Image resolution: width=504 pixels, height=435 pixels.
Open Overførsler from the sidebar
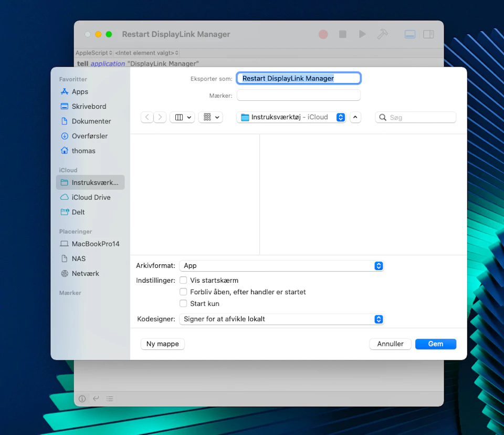pos(90,136)
